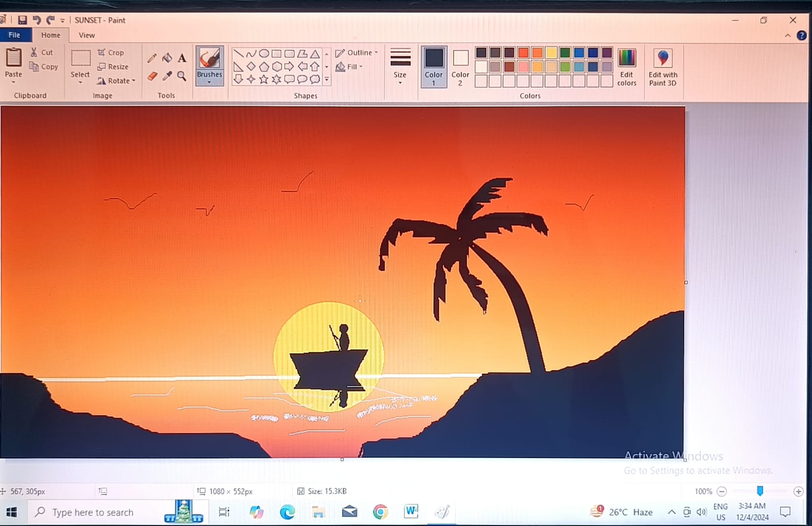Pick the Text tool
Screen dimensions: 812x526
tap(182, 58)
